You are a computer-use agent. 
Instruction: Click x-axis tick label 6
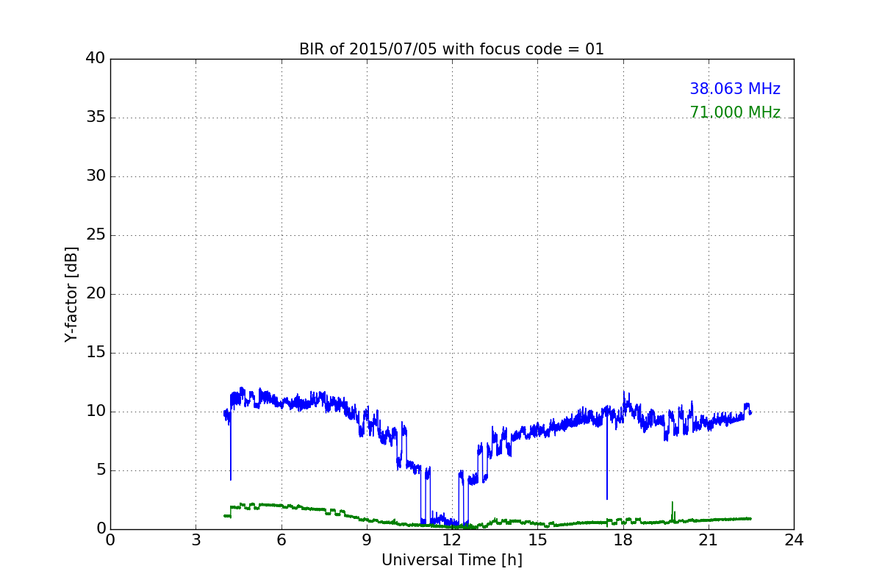pos(281,540)
